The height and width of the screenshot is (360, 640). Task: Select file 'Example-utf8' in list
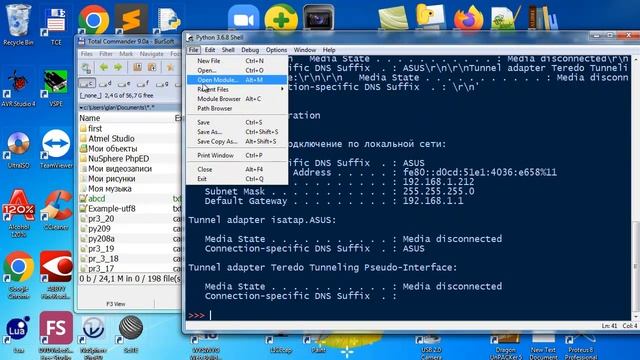(x=130, y=209)
